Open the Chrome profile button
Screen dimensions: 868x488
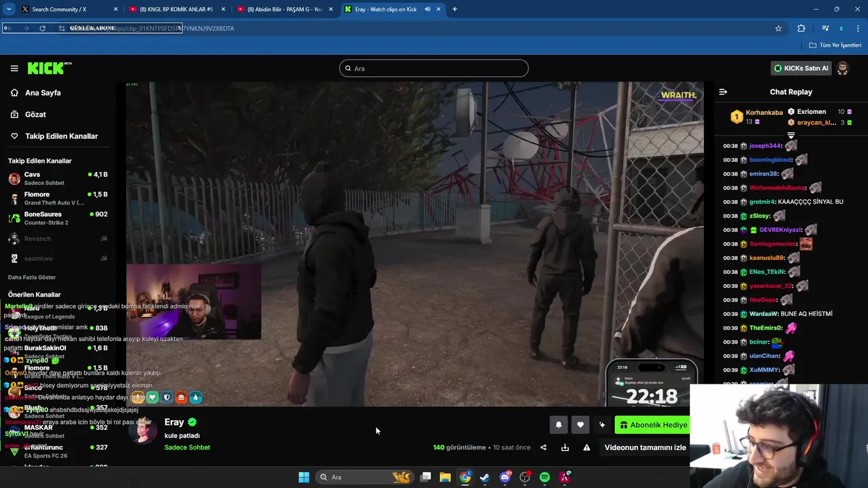[842, 28]
